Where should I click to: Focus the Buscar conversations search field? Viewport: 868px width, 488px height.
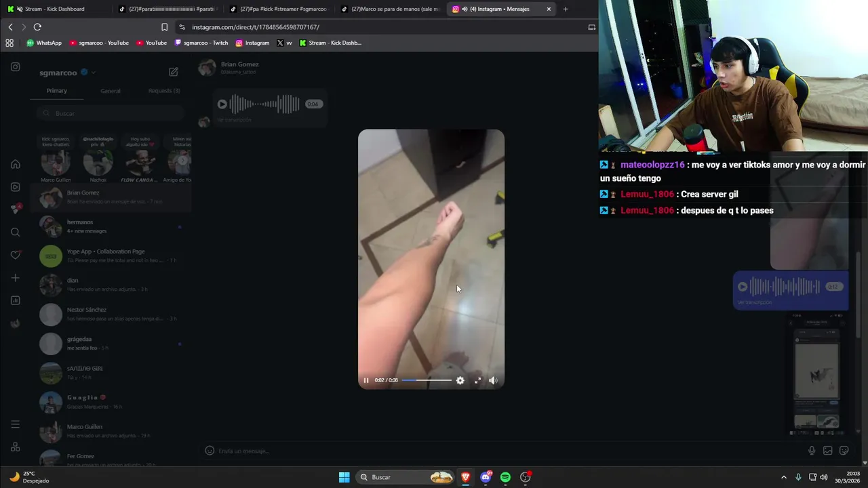(x=111, y=113)
